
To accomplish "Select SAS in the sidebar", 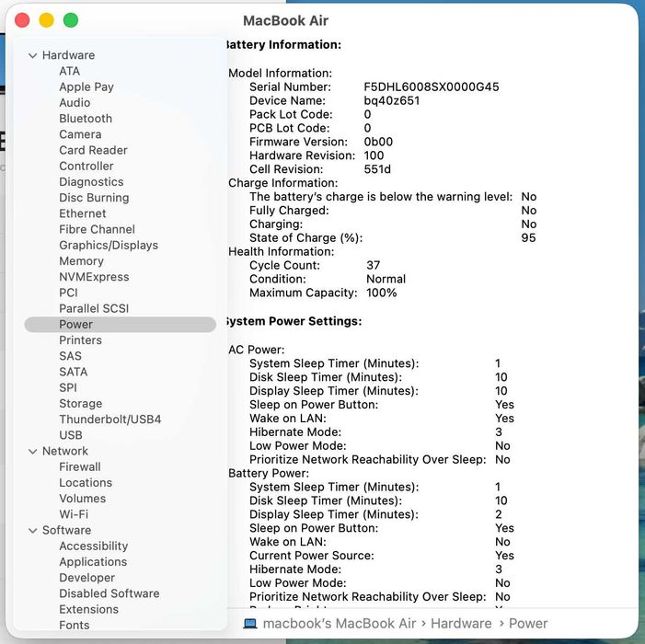I will coord(70,356).
